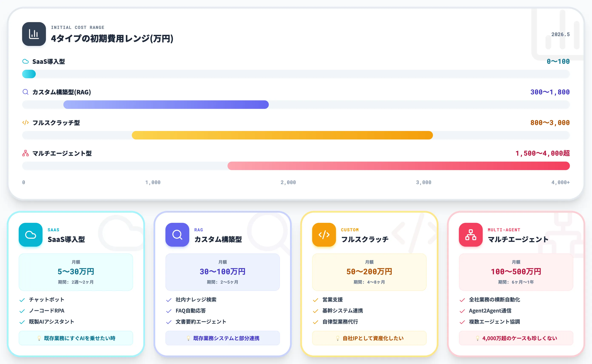
Task: Click the 1,500〜4,000超 cost value
Action: tap(542, 153)
